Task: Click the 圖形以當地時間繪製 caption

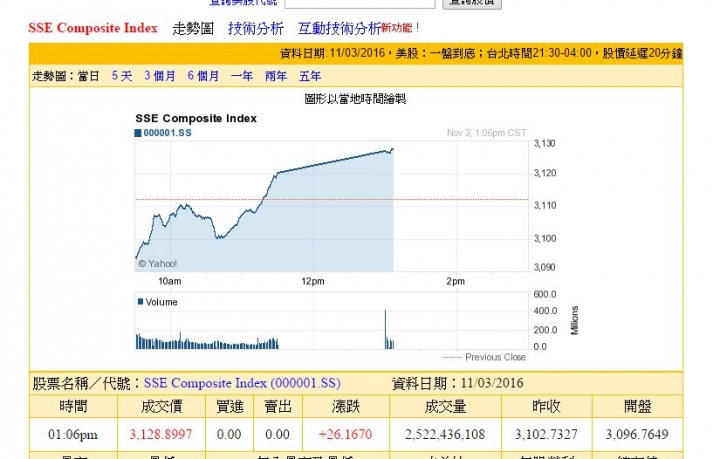Action: pos(355,99)
